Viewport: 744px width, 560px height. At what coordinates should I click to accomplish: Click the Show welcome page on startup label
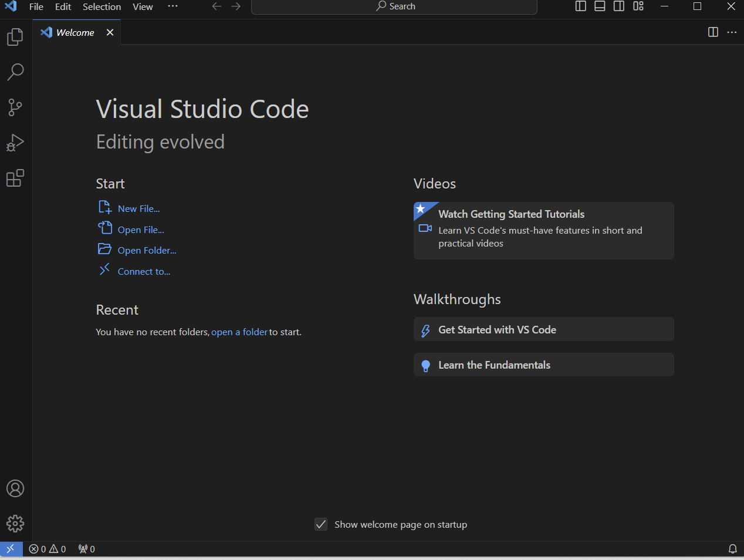pyautogui.click(x=401, y=525)
